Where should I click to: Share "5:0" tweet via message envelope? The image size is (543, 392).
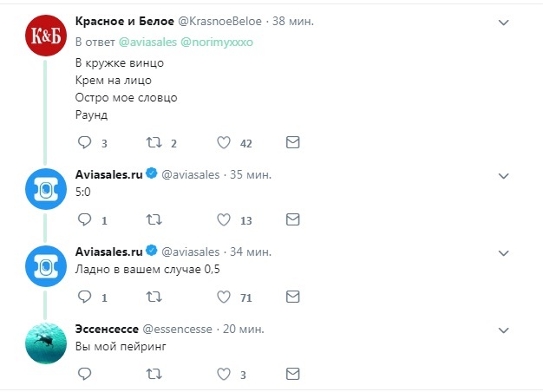(292, 220)
